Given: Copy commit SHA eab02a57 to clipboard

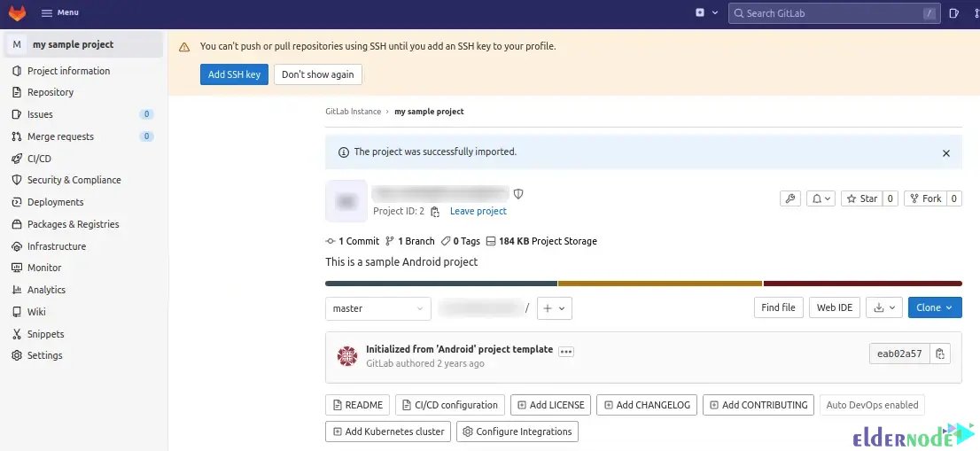Looking at the screenshot, I should pos(941,354).
